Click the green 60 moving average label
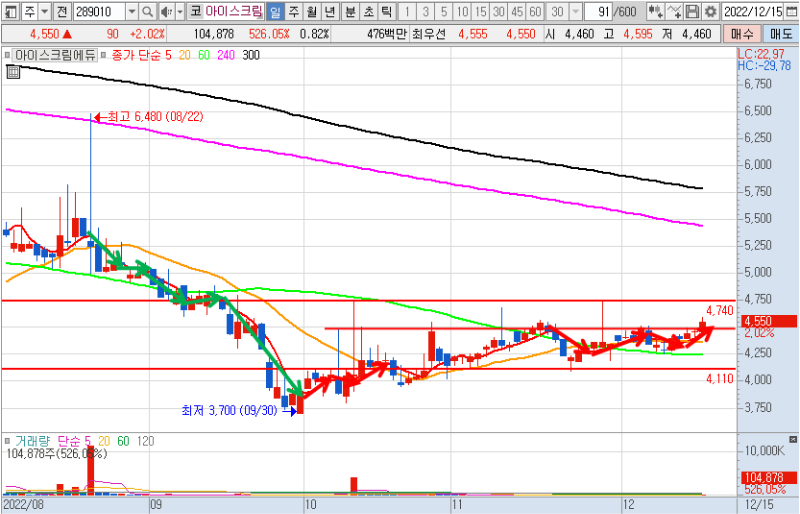 [204, 55]
